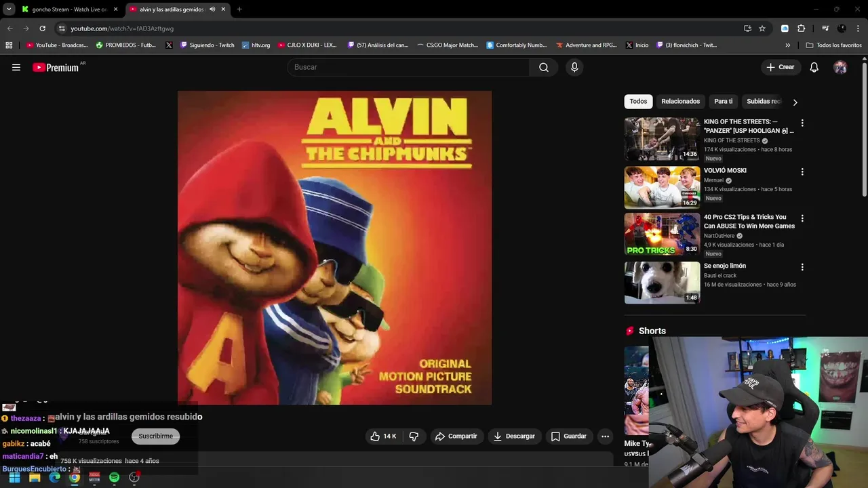Image resolution: width=868 pixels, height=488 pixels.
Task: Open more actions three-dot menu under video
Action: coord(605,436)
